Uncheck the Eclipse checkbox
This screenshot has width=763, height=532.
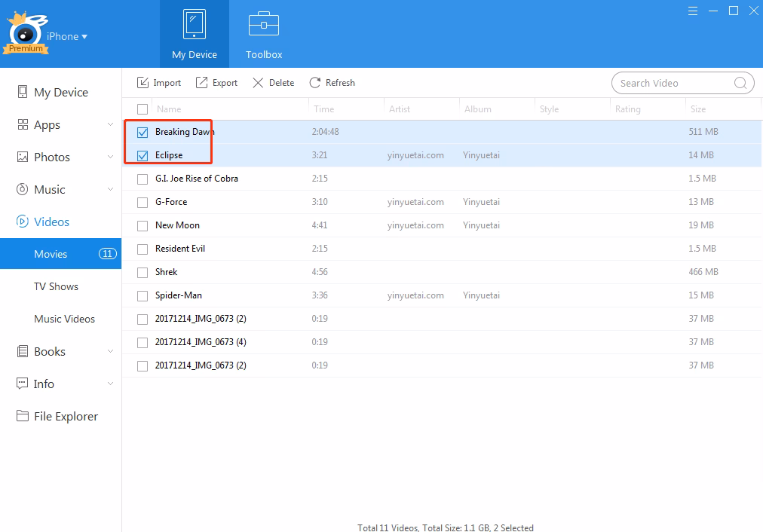click(142, 154)
